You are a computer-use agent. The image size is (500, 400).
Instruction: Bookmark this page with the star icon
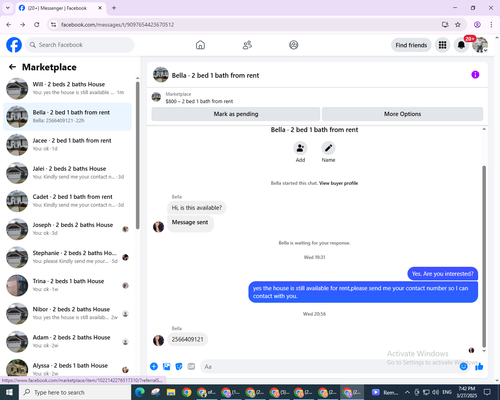[x=458, y=25]
